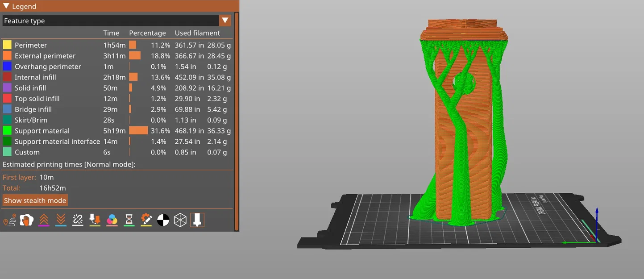Toggle wipe moves hand icon
This screenshot has height=279, width=644.
[x=26, y=220]
